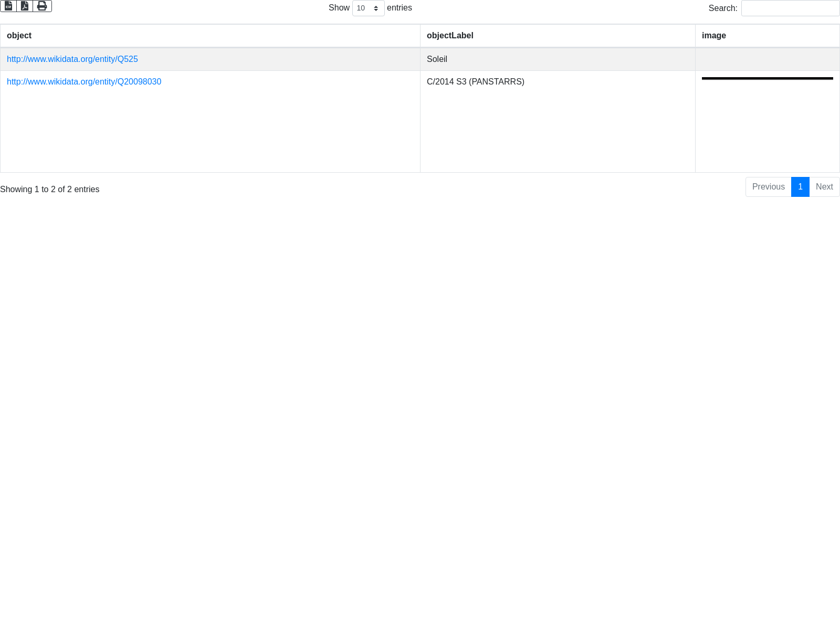Click the empty image cell for Soleil
This screenshot has width=840, height=630.
pyautogui.click(x=767, y=59)
